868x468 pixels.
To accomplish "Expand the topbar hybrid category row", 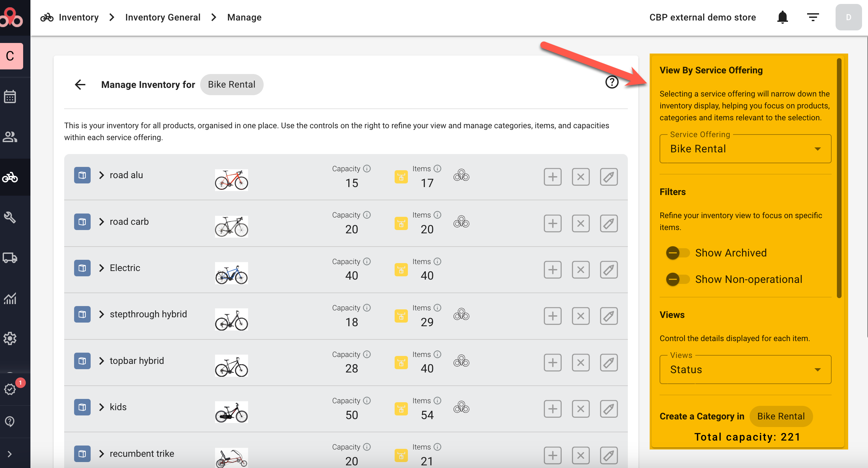I will pyautogui.click(x=102, y=361).
